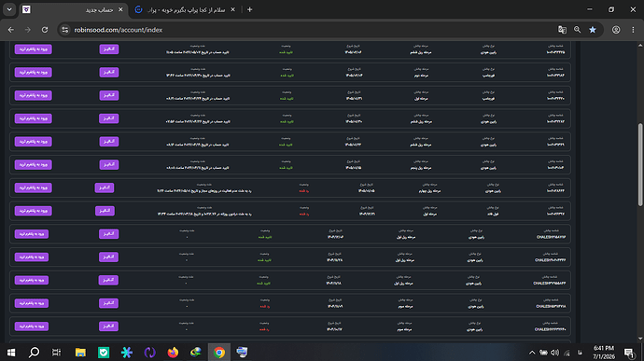The height and width of the screenshot is (361, 644).
Task: Close the سلام از کجا پراپ بگیرم tab
Action: click(233, 9)
